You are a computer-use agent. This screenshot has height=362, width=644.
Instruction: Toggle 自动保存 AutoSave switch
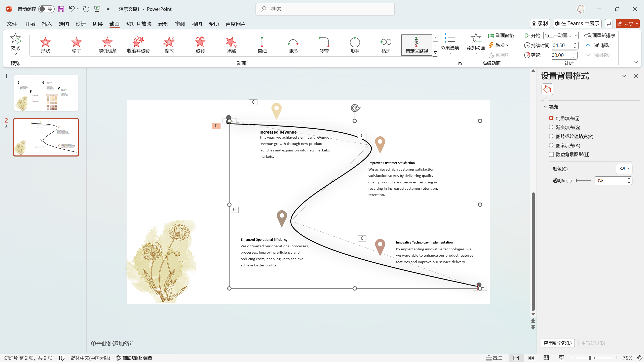click(x=46, y=9)
